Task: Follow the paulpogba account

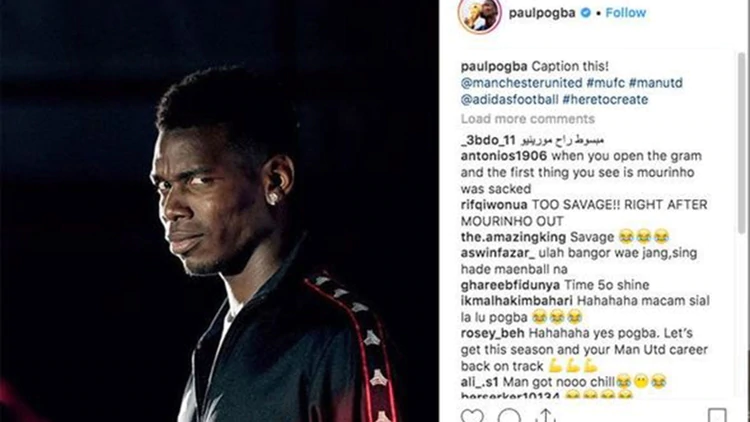Action: pyautogui.click(x=626, y=13)
